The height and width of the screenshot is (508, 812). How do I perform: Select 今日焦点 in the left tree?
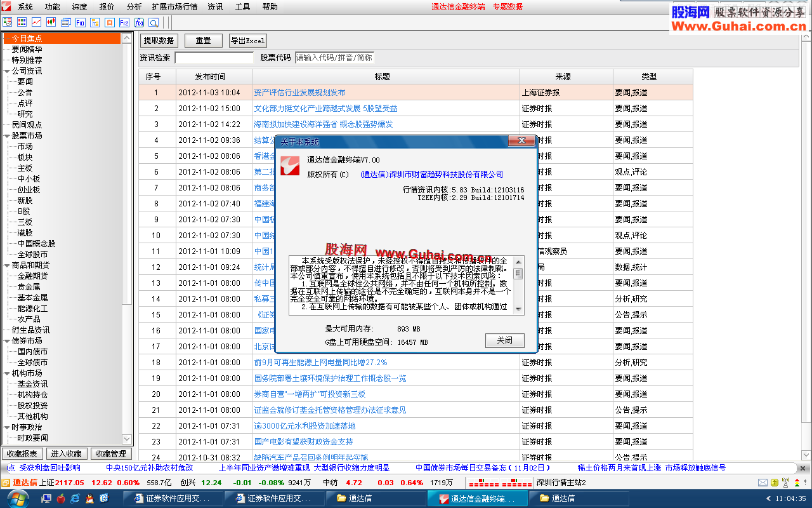click(61, 39)
